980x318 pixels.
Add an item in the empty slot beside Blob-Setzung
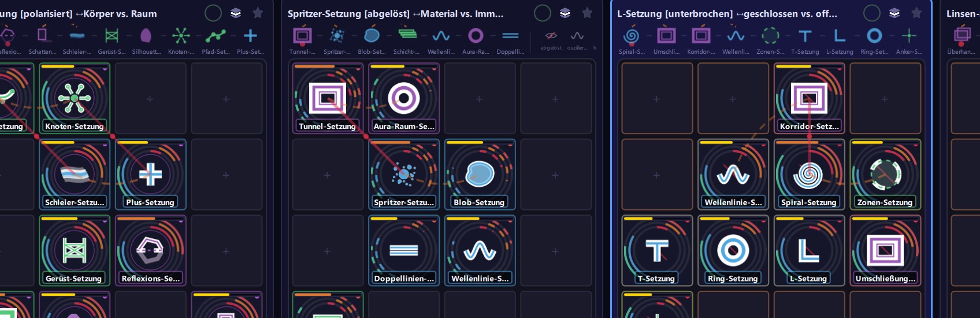(555, 175)
